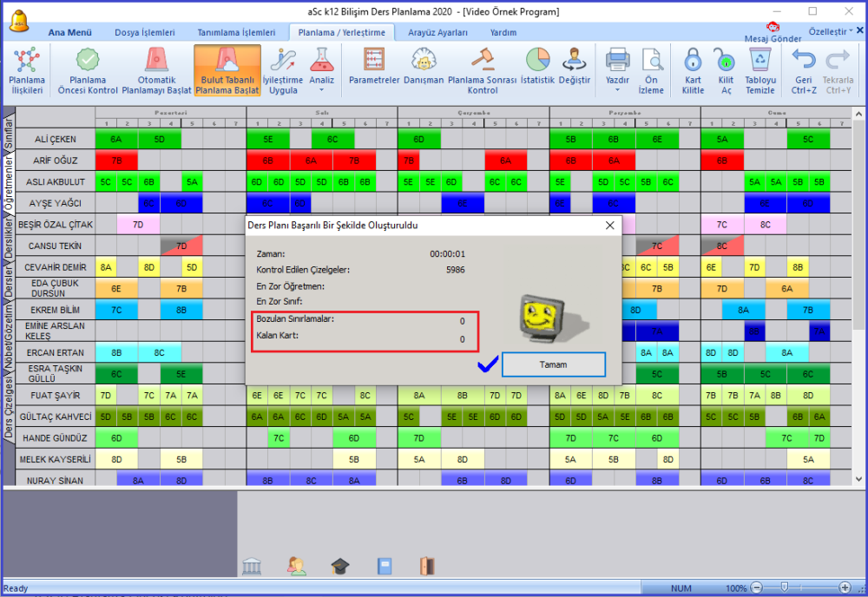Click the zoom out minus button
868x597 pixels.
pyautogui.click(x=757, y=587)
